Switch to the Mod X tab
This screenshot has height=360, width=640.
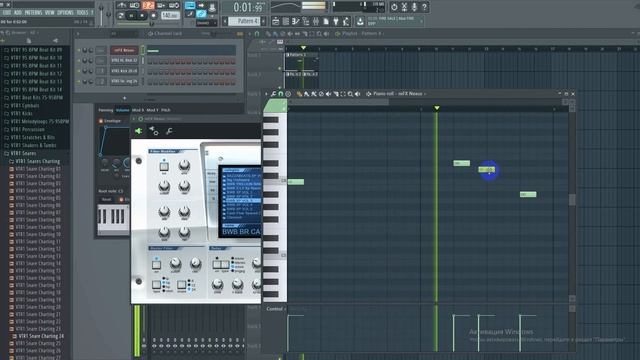[138, 110]
